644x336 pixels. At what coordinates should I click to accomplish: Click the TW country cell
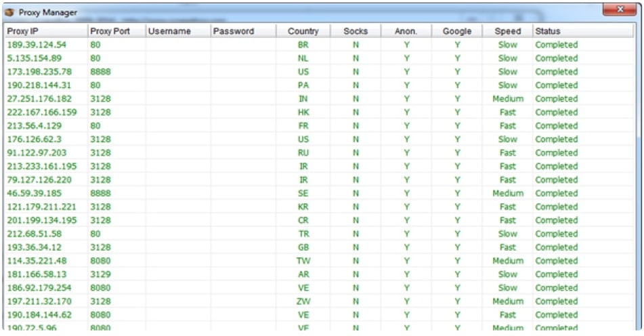click(303, 261)
